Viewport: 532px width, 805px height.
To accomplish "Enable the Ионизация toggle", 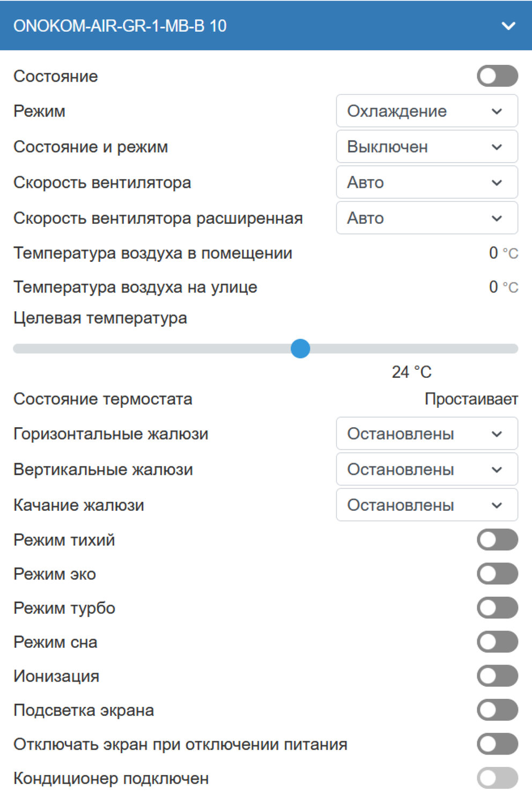I will [x=497, y=676].
